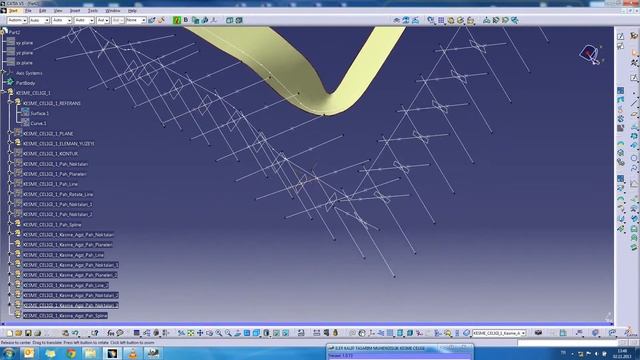Open the Edit menu
This screenshot has height=360, width=640.
click(42, 11)
